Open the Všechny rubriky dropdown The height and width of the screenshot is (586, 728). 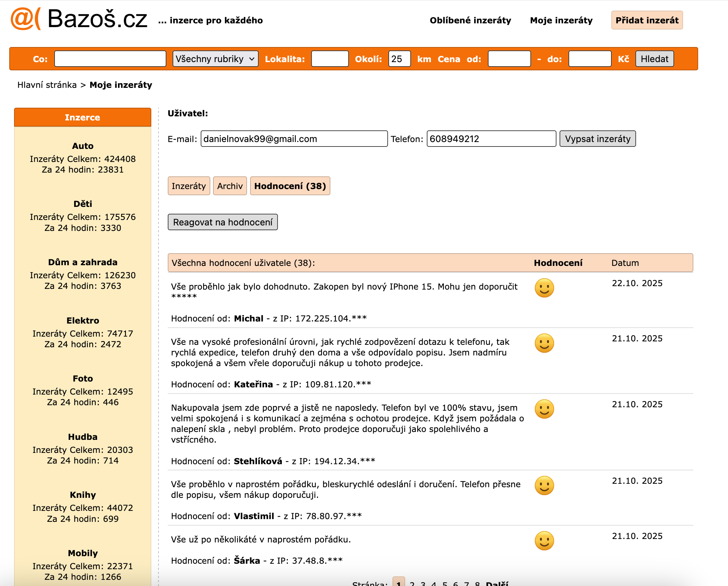(x=215, y=59)
